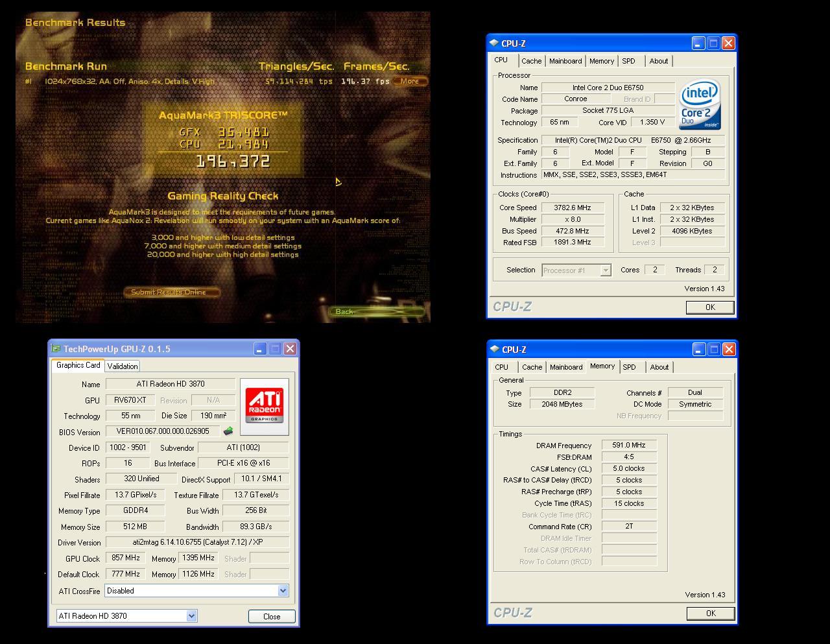The height and width of the screenshot is (644, 830).
Task: Minimize the GPU-Z window
Action: pos(259,349)
